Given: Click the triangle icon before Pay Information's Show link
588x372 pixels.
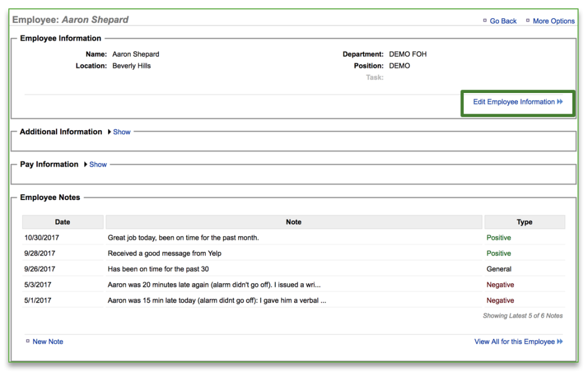Looking at the screenshot, I should pyautogui.click(x=86, y=164).
